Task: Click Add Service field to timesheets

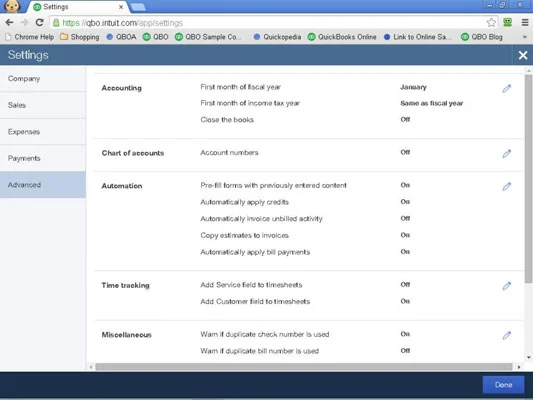Action: (x=251, y=285)
